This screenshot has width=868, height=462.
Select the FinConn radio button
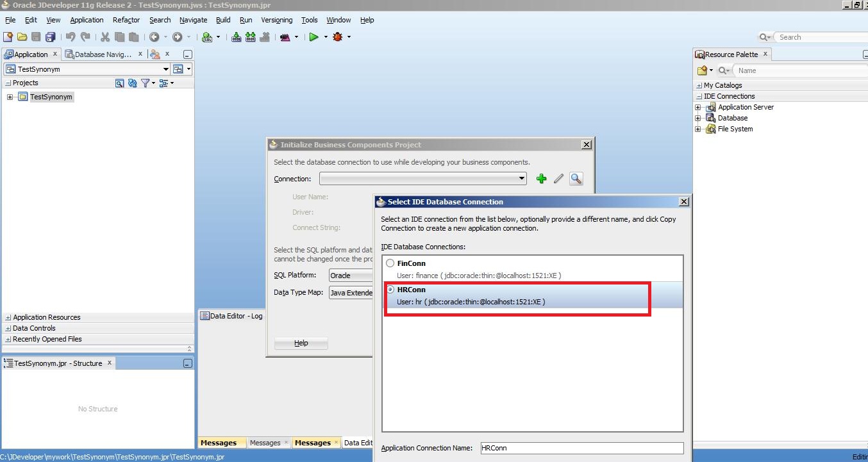[x=390, y=263]
